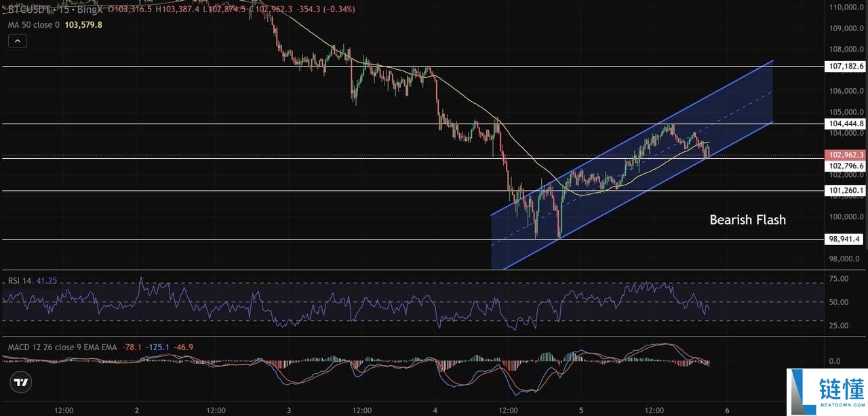This screenshot has height=416, width=868.
Task: Click the RSI 75.00 axis level
Action: point(839,278)
